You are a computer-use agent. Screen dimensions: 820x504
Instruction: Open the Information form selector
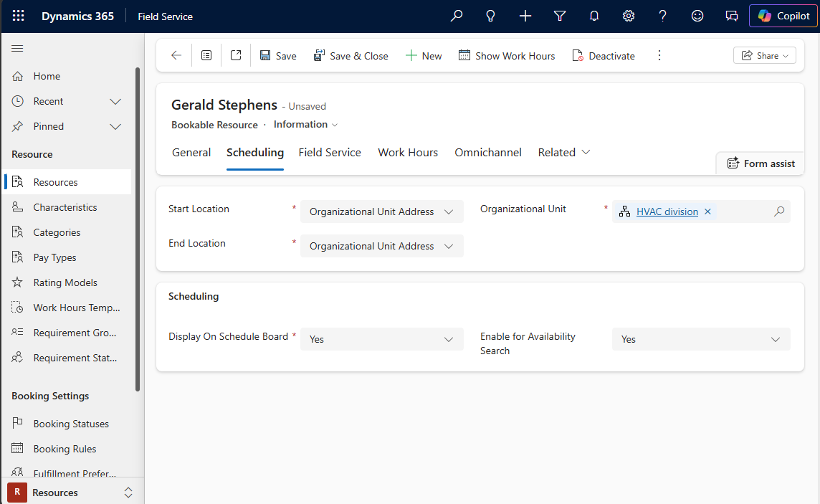click(306, 125)
